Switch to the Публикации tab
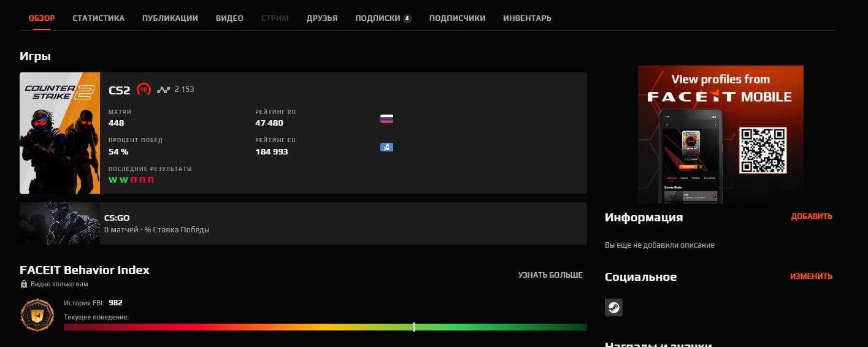Image resolution: width=868 pixels, height=347 pixels. (170, 18)
